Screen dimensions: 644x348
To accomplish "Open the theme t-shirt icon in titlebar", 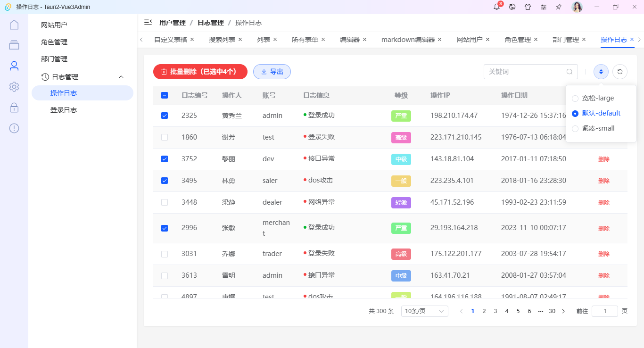I will [528, 7].
